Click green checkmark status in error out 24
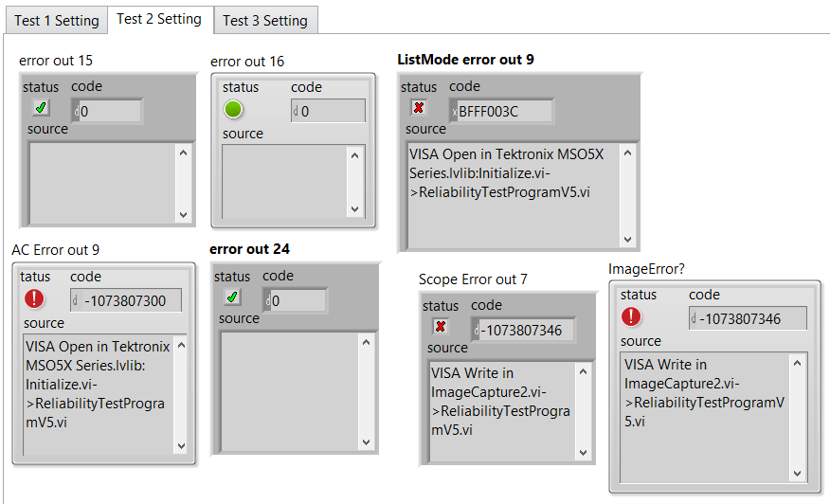830x504 pixels. (232, 297)
